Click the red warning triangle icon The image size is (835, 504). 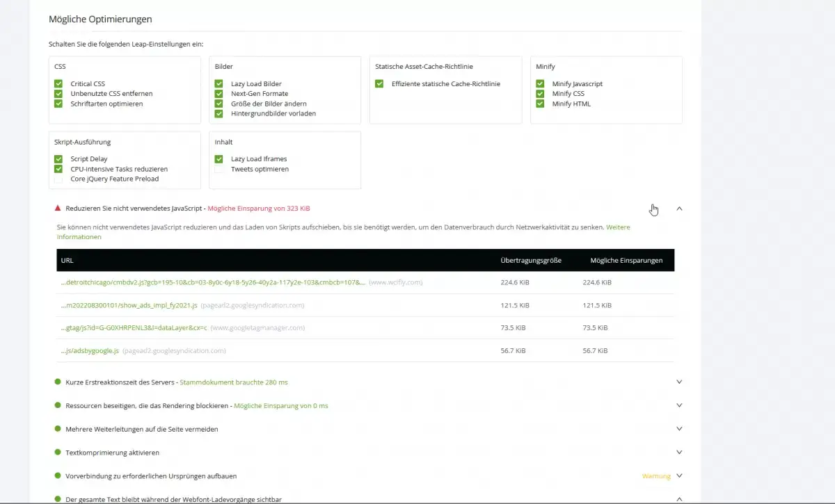(58, 209)
